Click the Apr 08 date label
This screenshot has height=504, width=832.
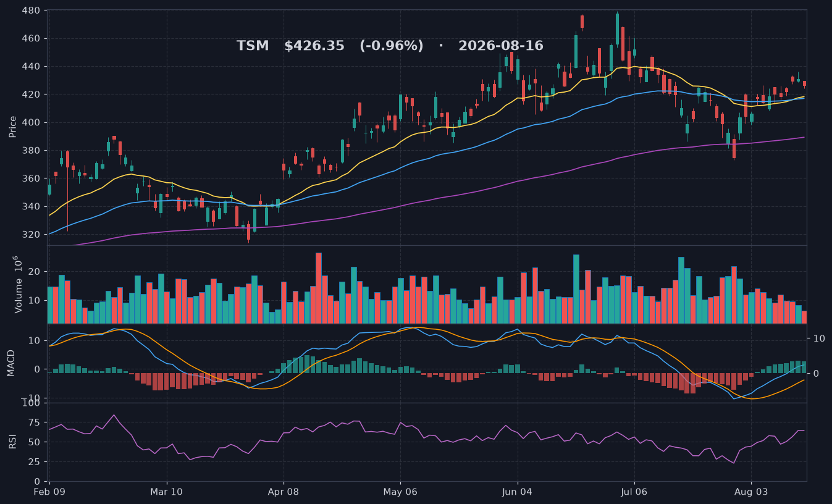(x=284, y=492)
